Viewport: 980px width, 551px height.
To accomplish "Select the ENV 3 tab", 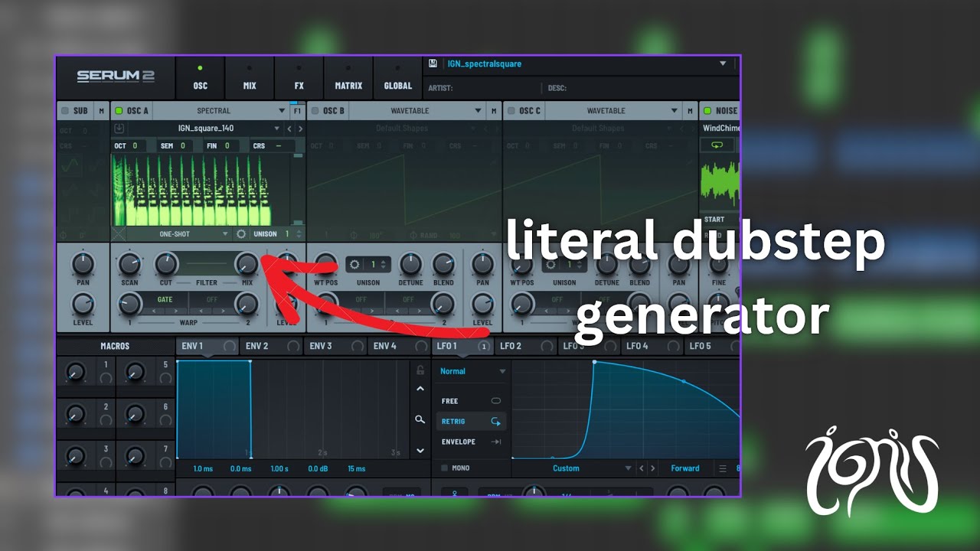I will click(335, 347).
